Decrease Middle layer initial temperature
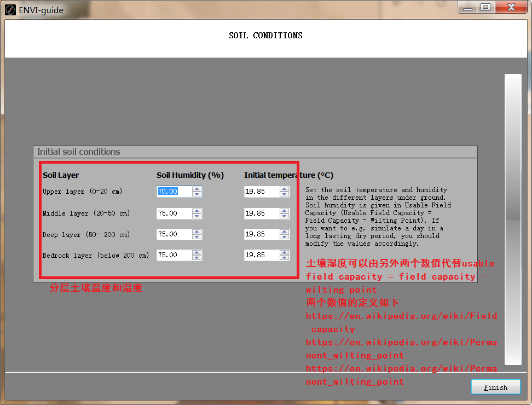The image size is (532, 405). pyautogui.click(x=284, y=216)
